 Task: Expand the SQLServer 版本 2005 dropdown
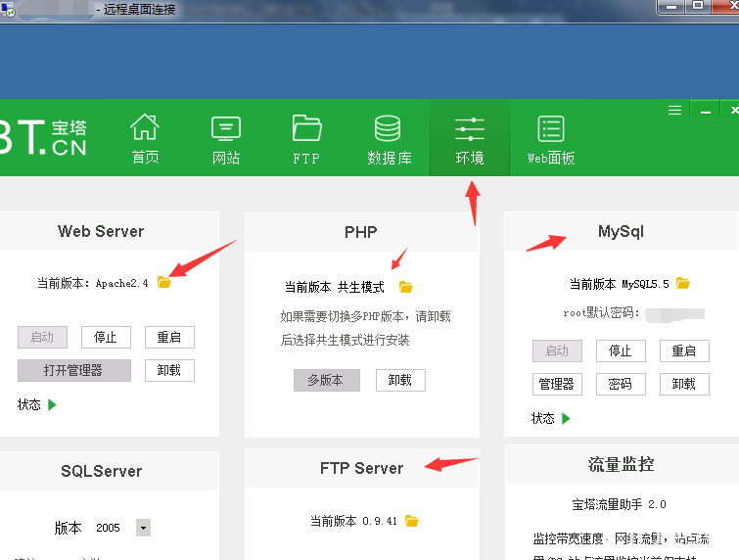point(143,528)
